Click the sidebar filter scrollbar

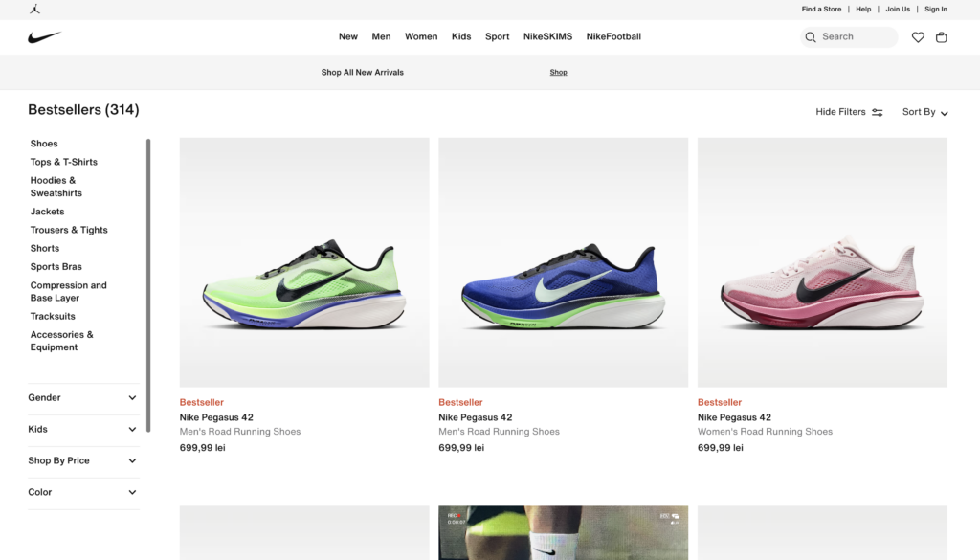[148, 285]
